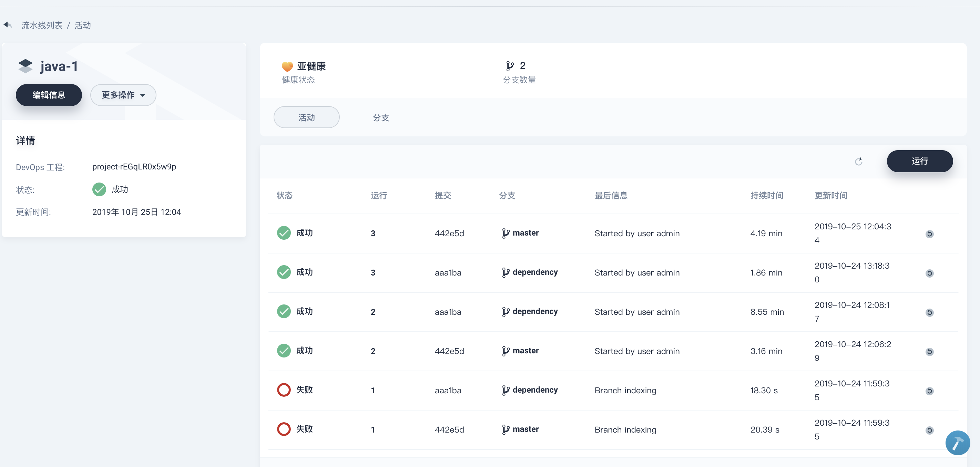Click 8.55 min duration cell
Viewport: 980px width, 467px height.
pyautogui.click(x=767, y=312)
